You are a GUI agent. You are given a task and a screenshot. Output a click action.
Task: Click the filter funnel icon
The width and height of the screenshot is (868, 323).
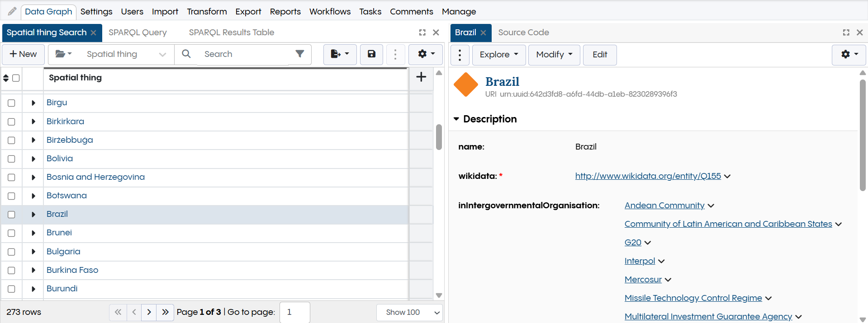tap(299, 54)
